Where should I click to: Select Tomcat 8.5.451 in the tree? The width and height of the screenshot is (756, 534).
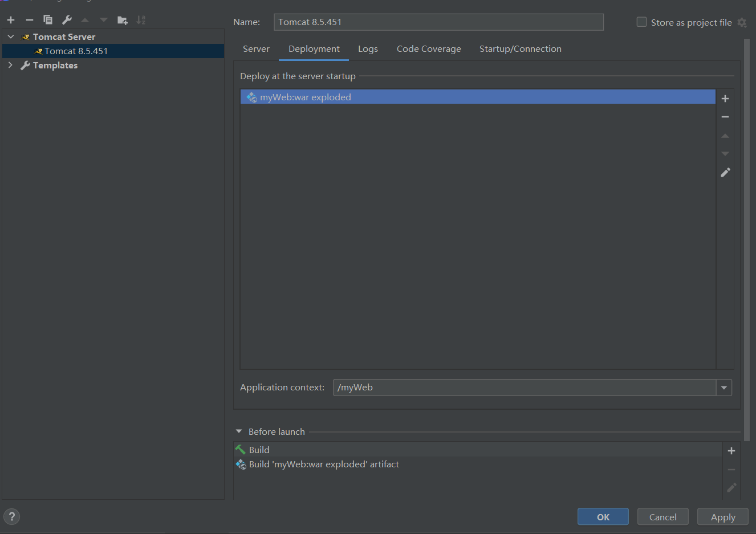coord(76,51)
